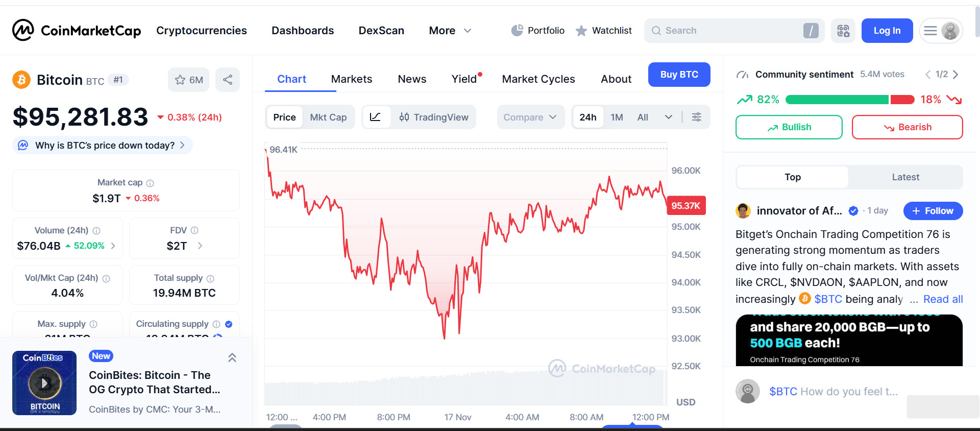Expand the Compare dropdown
This screenshot has height=431, width=980.
[530, 117]
